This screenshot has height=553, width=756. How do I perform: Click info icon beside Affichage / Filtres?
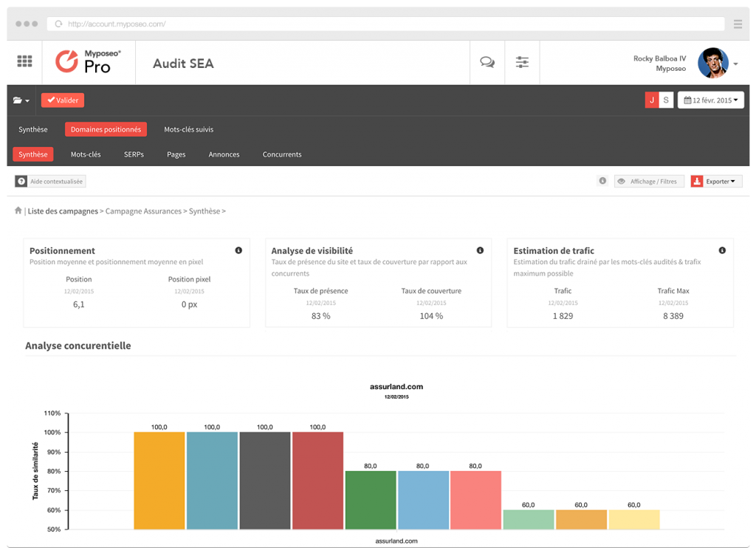602,181
